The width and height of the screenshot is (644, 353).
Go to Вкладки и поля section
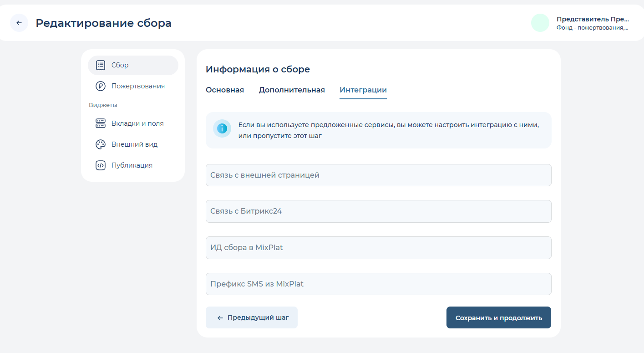133,123
